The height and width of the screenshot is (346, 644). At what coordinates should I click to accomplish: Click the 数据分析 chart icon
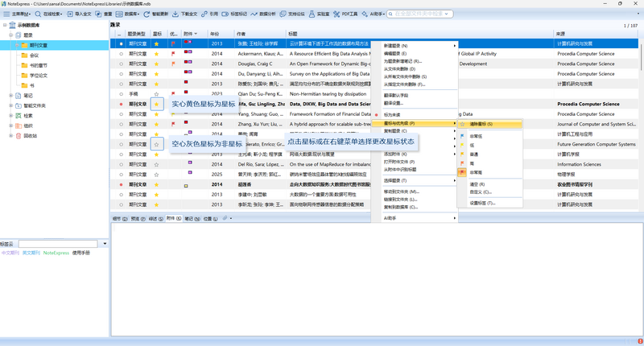point(254,14)
